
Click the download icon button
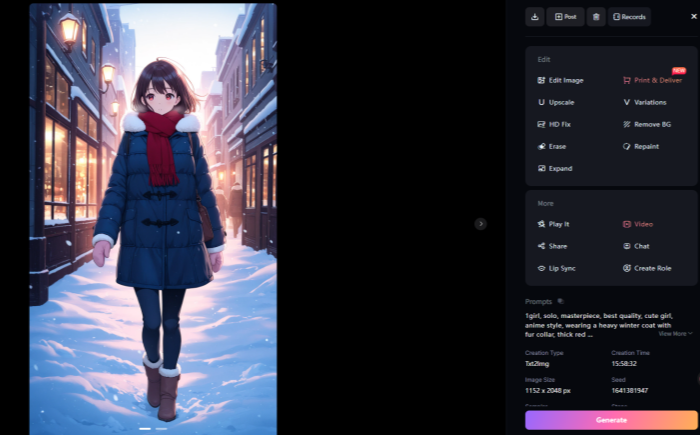tap(535, 17)
